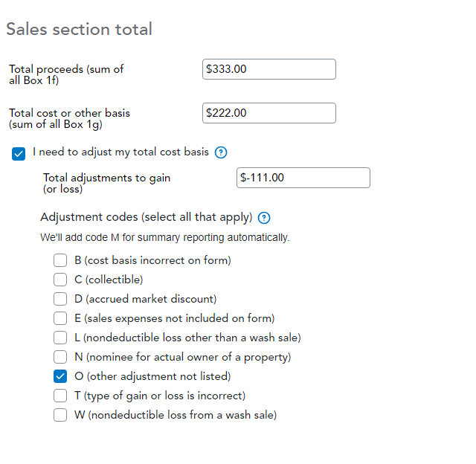476x464 pixels.
Task: Open help for adjusting total cost basis
Action: tap(220, 152)
